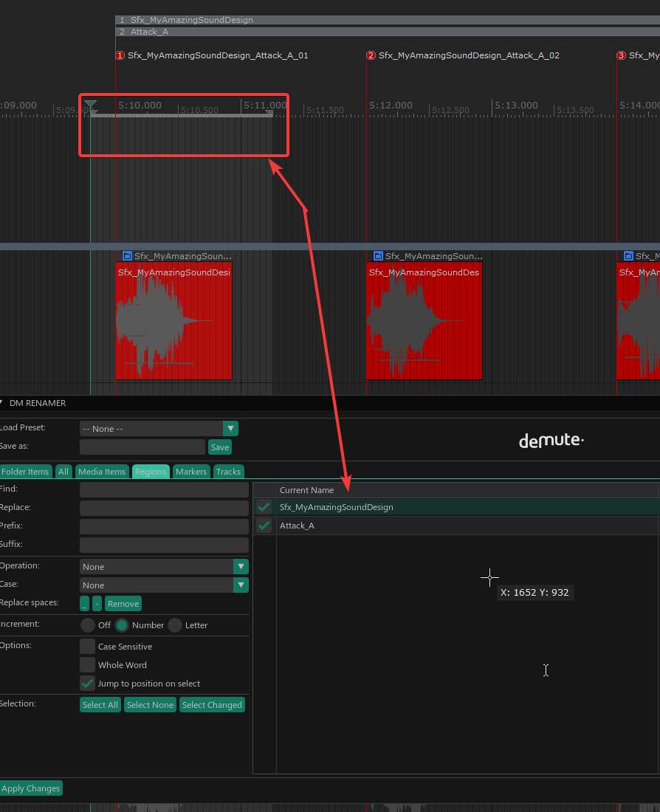Click the Select Changed button

[x=212, y=705]
